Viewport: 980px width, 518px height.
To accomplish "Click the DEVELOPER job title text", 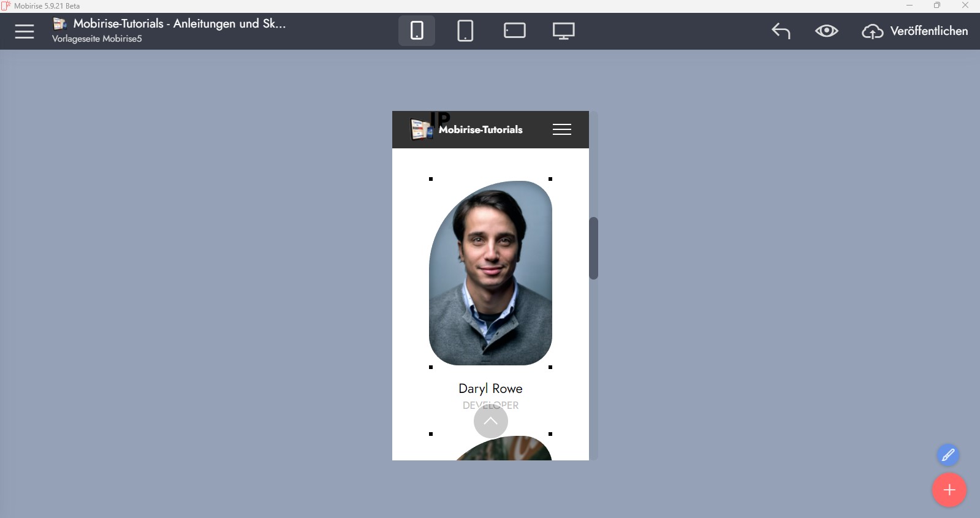I will point(490,405).
